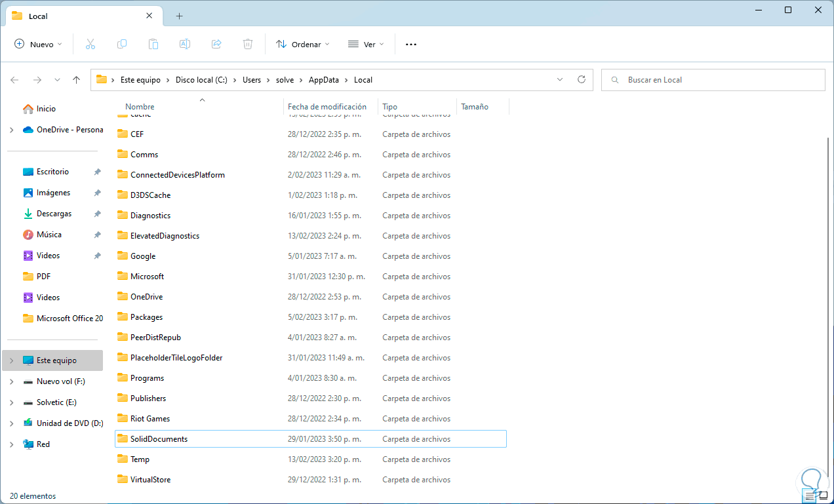Viewport: 834px width, 504px height.
Task: Click the Música icon in sidebar
Action: (x=28, y=235)
